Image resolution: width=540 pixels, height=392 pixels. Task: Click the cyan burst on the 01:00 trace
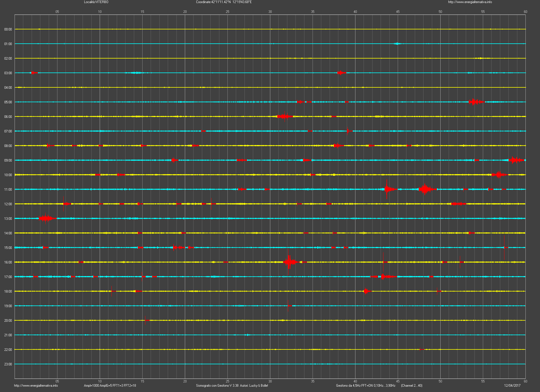(397, 44)
